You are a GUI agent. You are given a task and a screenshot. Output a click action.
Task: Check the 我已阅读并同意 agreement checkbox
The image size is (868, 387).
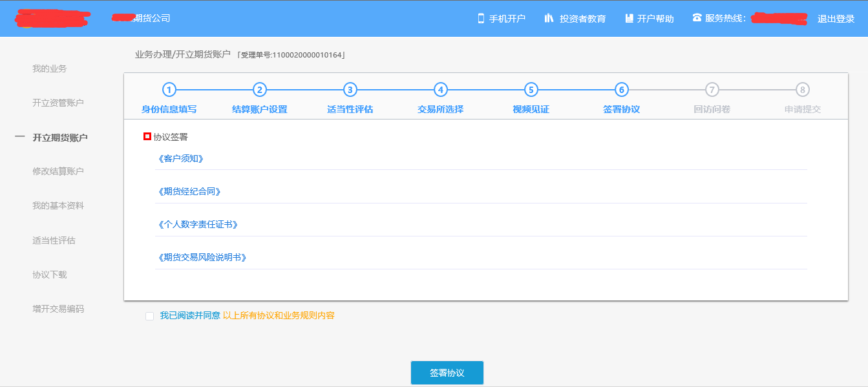(x=150, y=316)
